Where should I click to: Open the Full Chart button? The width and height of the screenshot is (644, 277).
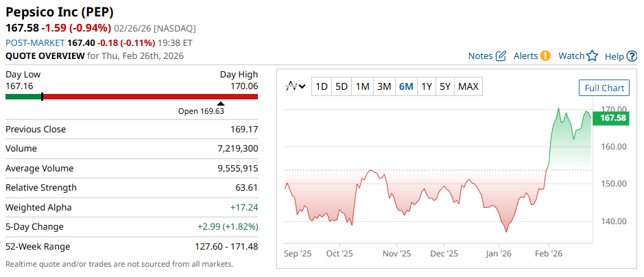click(x=604, y=88)
